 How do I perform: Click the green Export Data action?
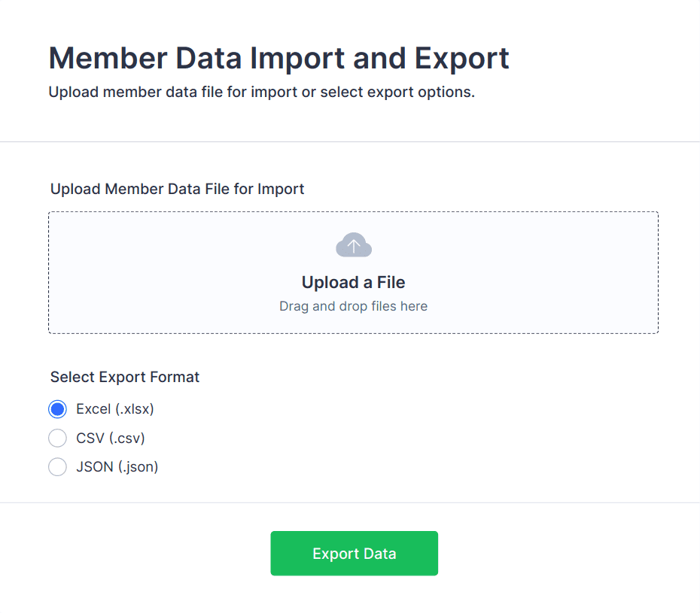354,553
